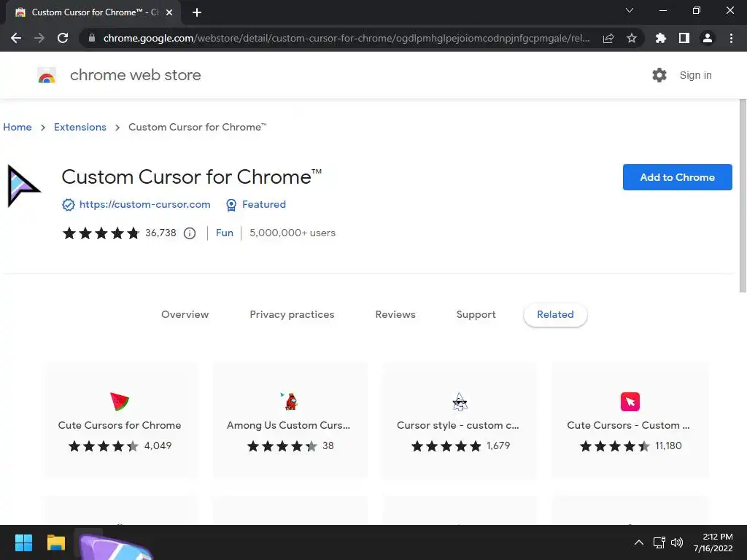Select the Related tab
This screenshot has width=747, height=560.
point(555,315)
